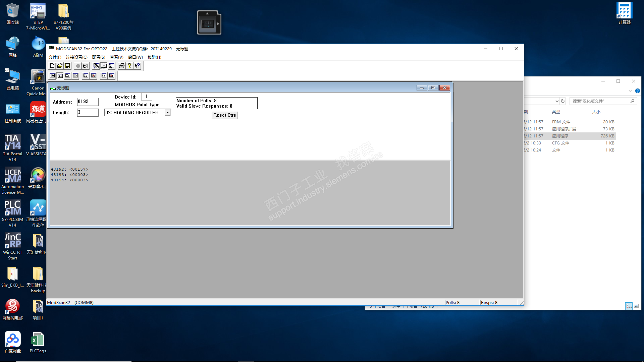
Task: Open the MODBUS Point Type dropdown
Action: click(167, 113)
